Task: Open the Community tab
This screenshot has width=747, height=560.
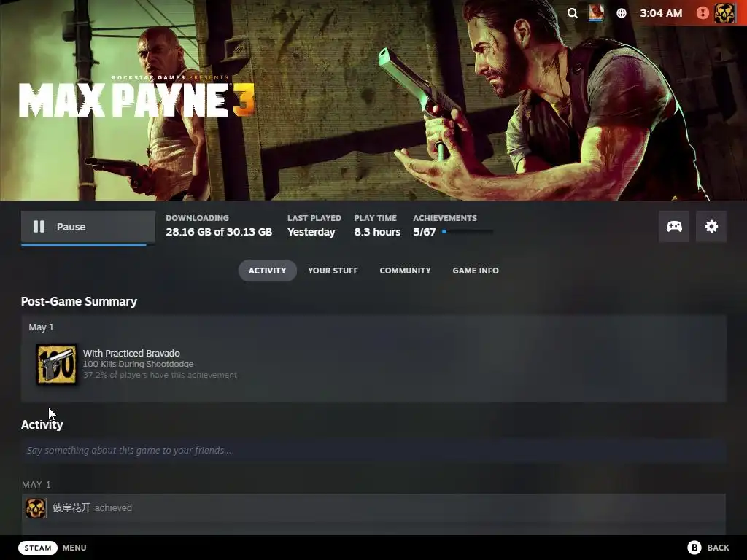Action: click(x=405, y=271)
